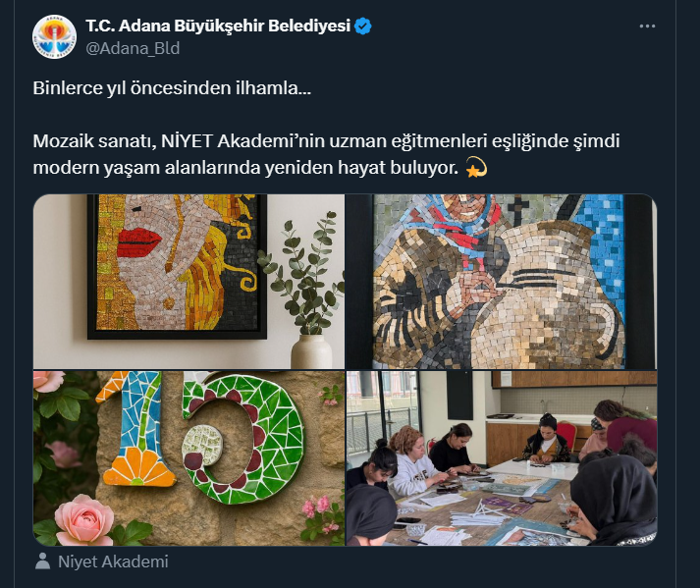Open the red-lipped woman mosaic photo
This screenshot has height=588, width=700.
click(188, 282)
